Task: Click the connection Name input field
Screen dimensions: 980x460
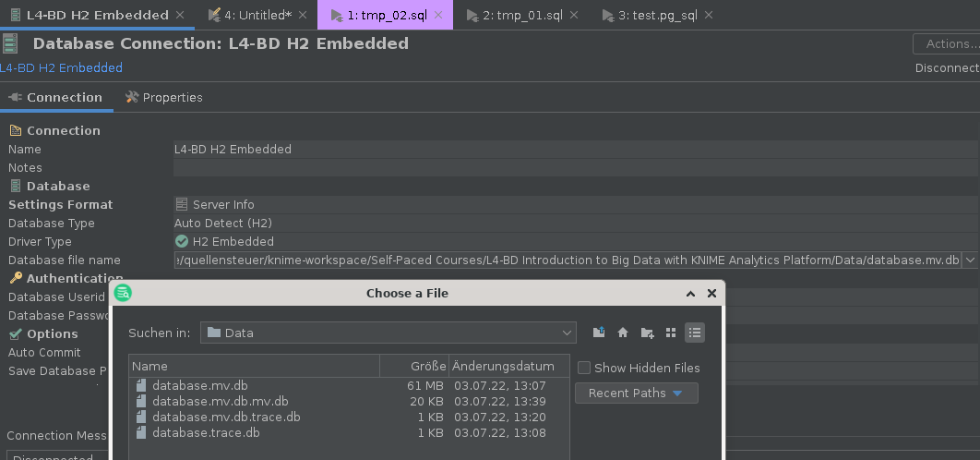Action: (572, 150)
